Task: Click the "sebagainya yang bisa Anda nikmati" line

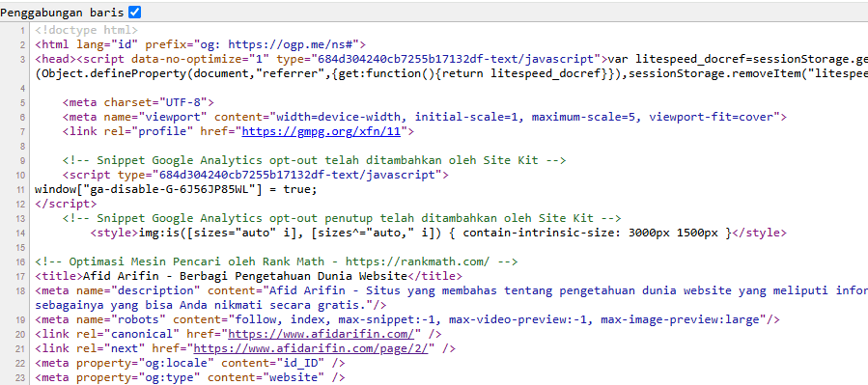Action: [x=210, y=305]
